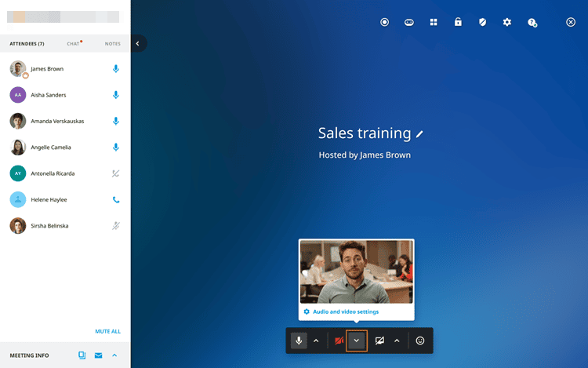Open the emoji reactions smiley icon
The height and width of the screenshot is (368, 588).
pos(420,341)
